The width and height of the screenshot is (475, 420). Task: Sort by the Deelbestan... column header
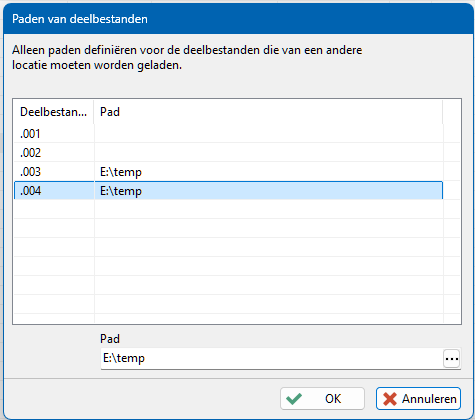(53, 112)
